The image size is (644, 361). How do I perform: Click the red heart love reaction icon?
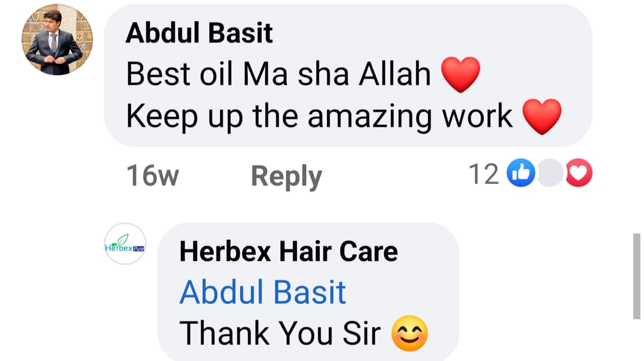[x=579, y=173]
